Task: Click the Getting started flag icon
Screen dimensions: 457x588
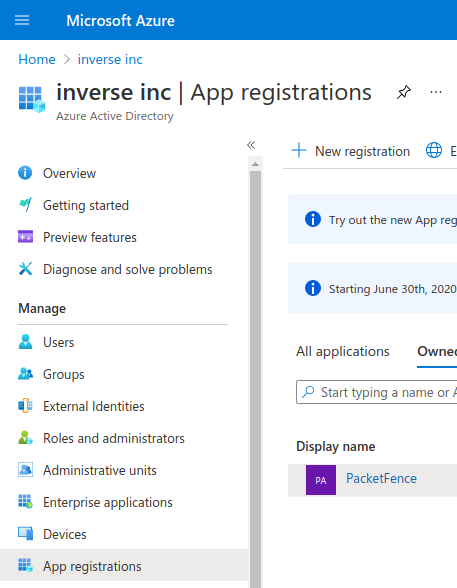Action: 25,205
